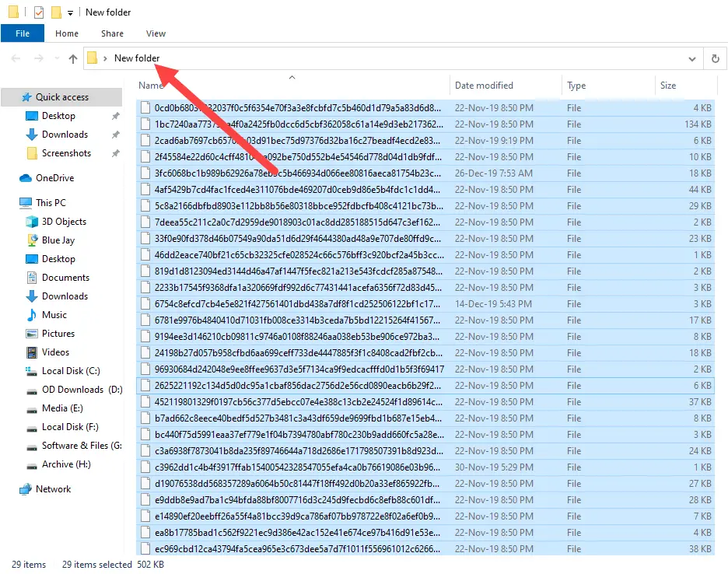Click the Forward navigation arrow
Screen dimensions: 728x574
pos(39,58)
